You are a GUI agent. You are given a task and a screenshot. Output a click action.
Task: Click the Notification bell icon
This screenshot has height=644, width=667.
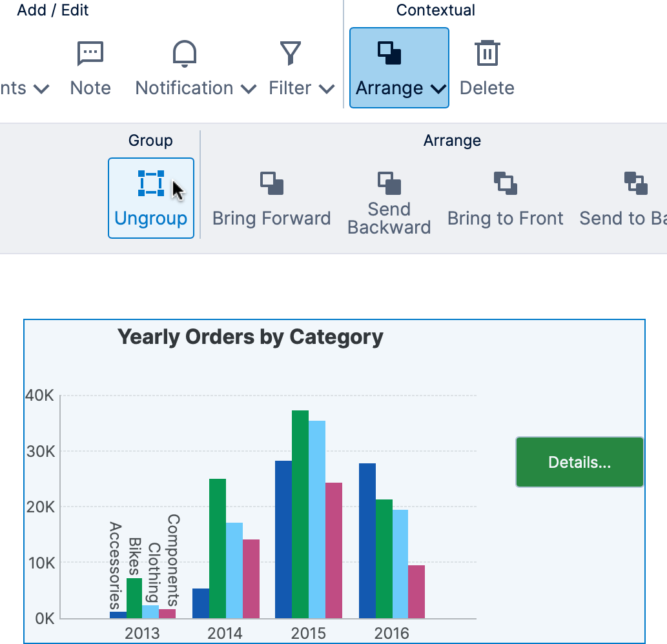coord(185,54)
